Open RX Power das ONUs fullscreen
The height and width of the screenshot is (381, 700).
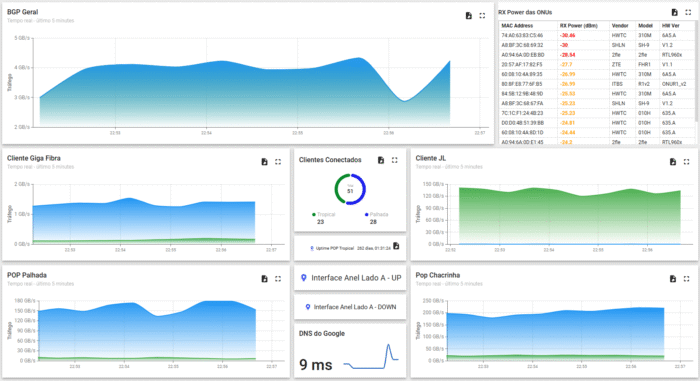(688, 13)
